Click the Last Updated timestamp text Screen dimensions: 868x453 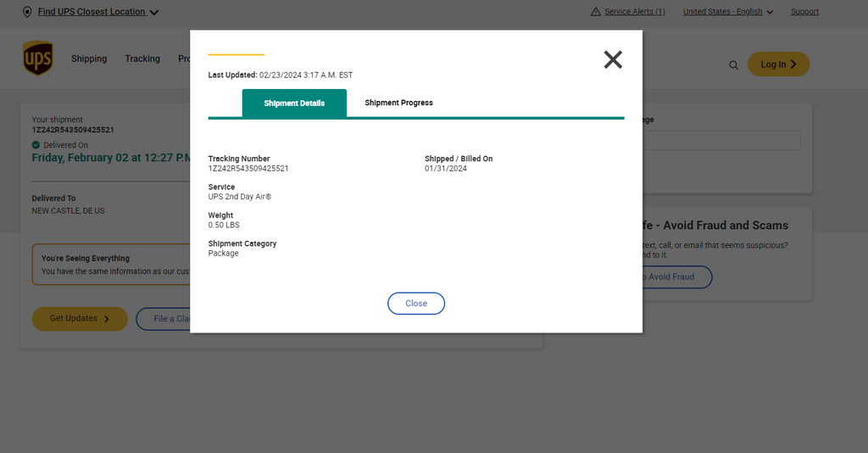pos(280,75)
